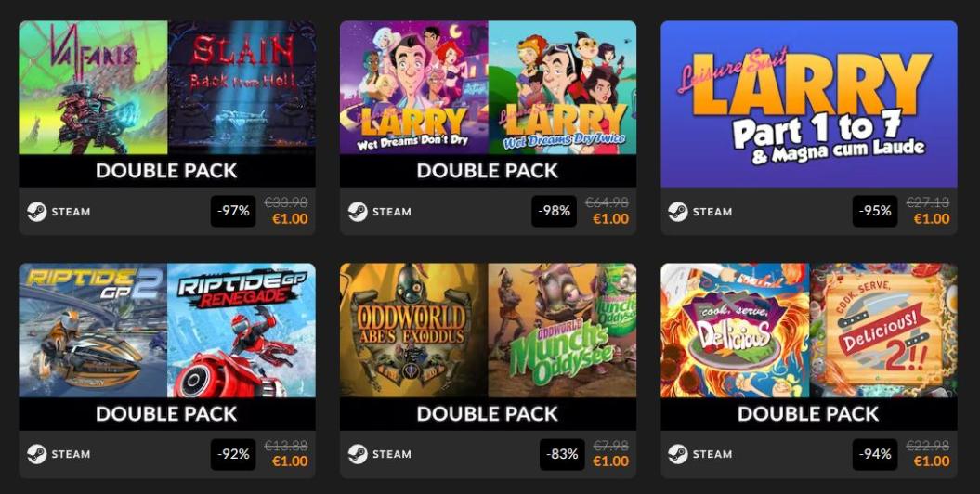Viewport: 980px width, 494px height.
Task: Select Larry Wet Dreams Dry Twice artwork
Action: pyautogui.click(x=563, y=87)
